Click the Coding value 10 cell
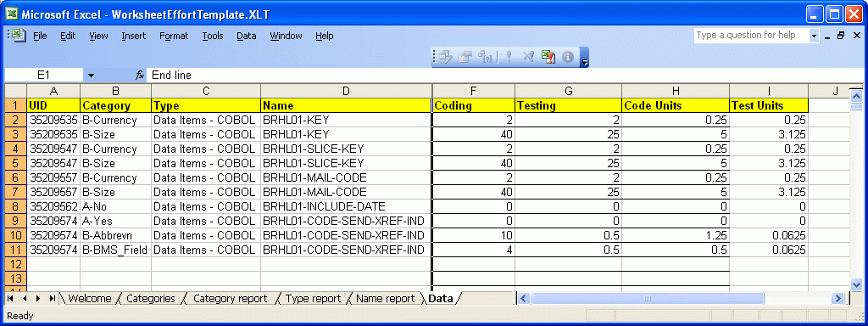 point(474,235)
